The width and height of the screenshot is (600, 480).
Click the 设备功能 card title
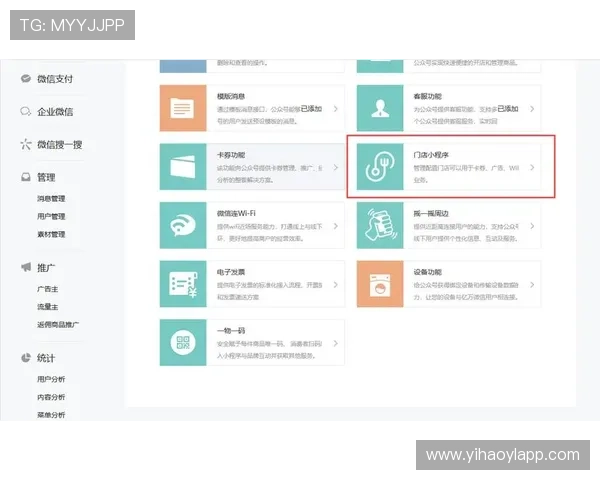pyautogui.click(x=427, y=272)
